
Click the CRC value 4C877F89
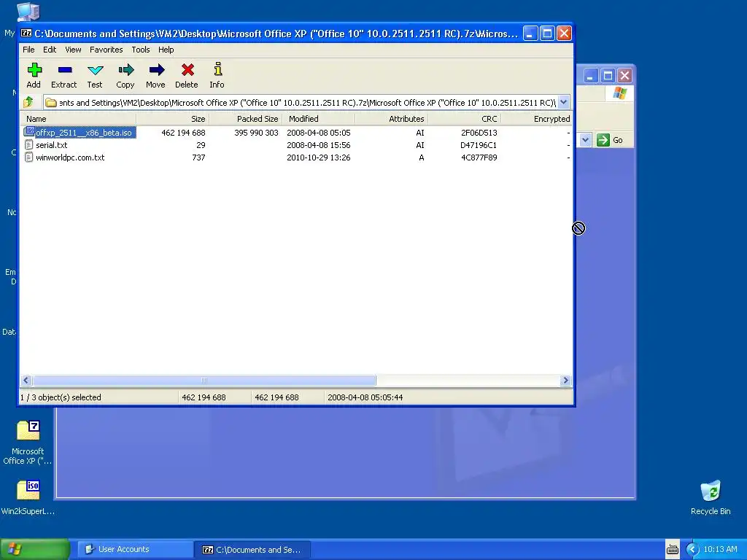tap(479, 157)
